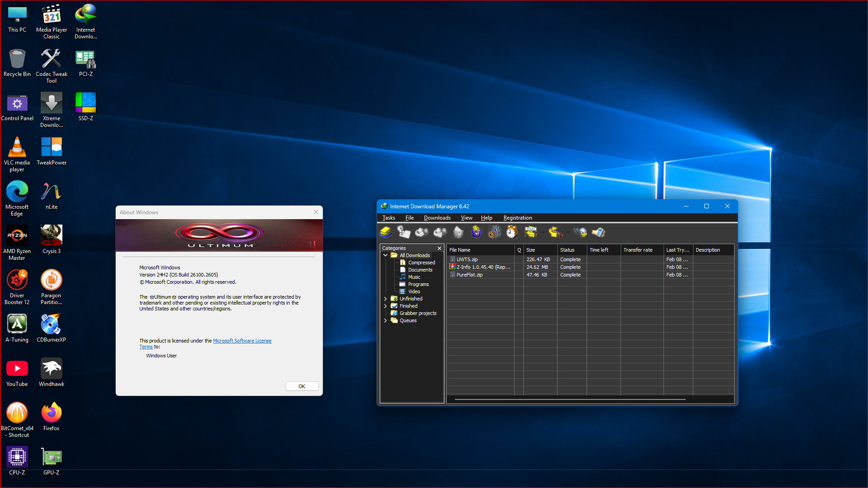Screen dimensions: 868x488
Task: Click the Add URL toolbar icon in IDM
Action: coord(386,232)
